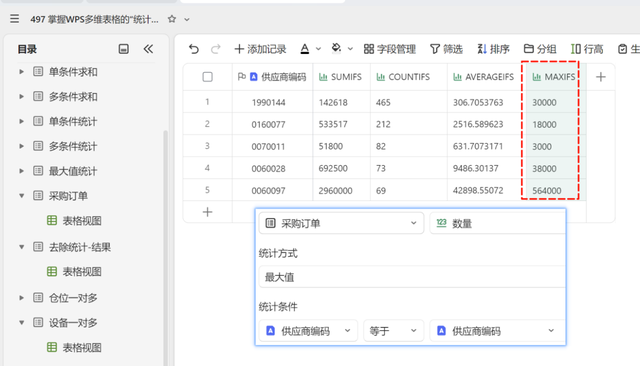Collapse the 目录 sidebar panel
This screenshot has height=366, width=640.
point(148,49)
